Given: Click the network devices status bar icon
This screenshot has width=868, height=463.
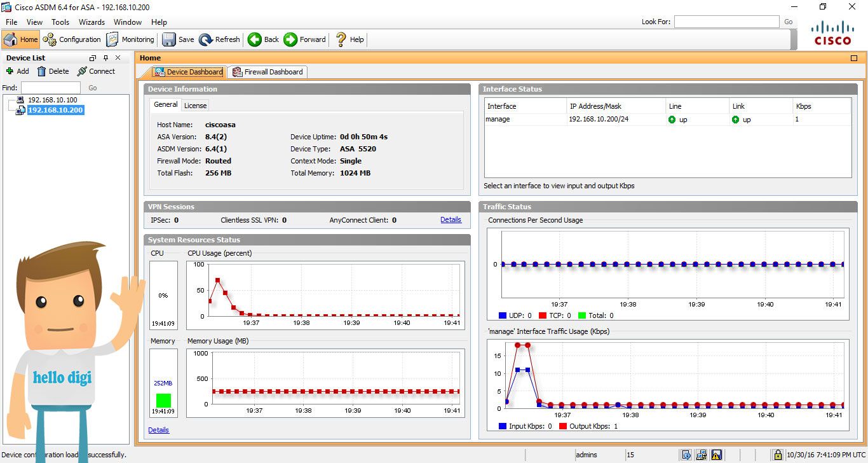Looking at the screenshot, I should point(702,455).
